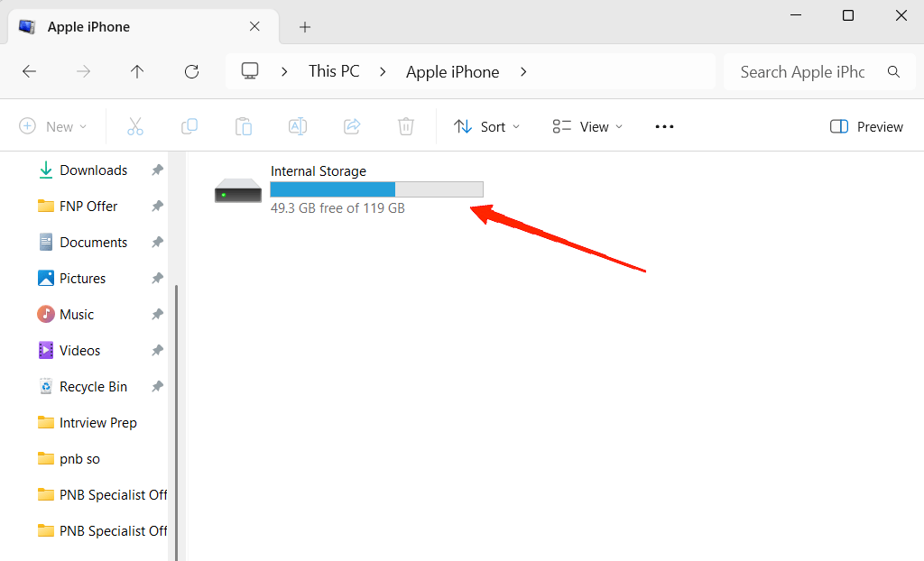
Task: Minimize the File Explorer window
Action: click(796, 15)
